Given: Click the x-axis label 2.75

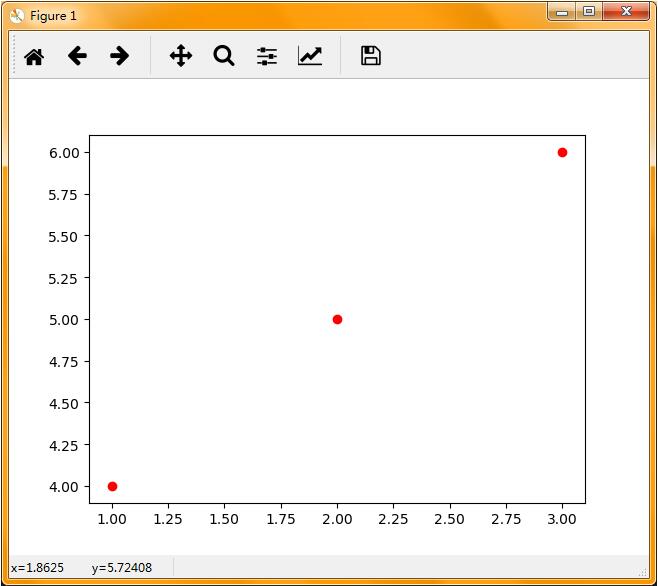Looking at the screenshot, I should tap(506, 519).
